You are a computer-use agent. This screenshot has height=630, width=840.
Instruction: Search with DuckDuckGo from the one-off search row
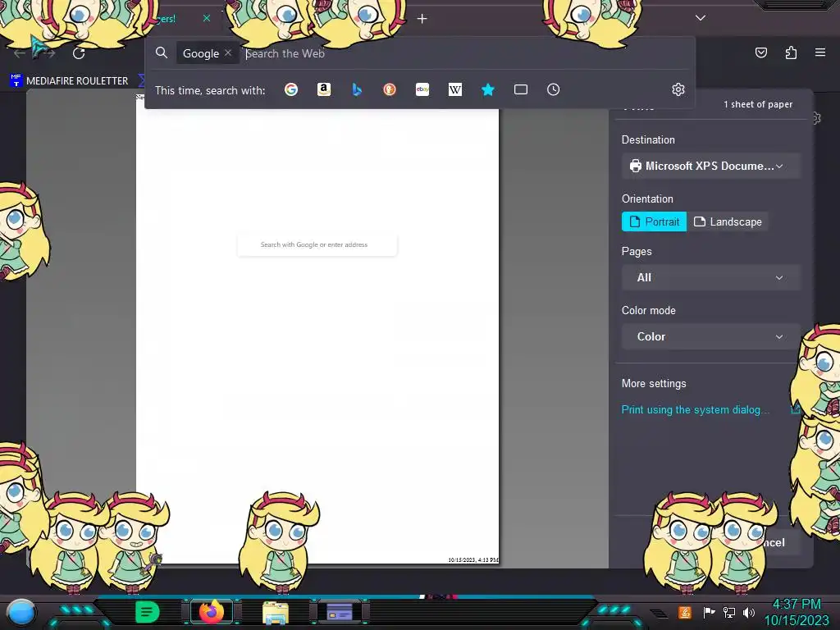[390, 89]
